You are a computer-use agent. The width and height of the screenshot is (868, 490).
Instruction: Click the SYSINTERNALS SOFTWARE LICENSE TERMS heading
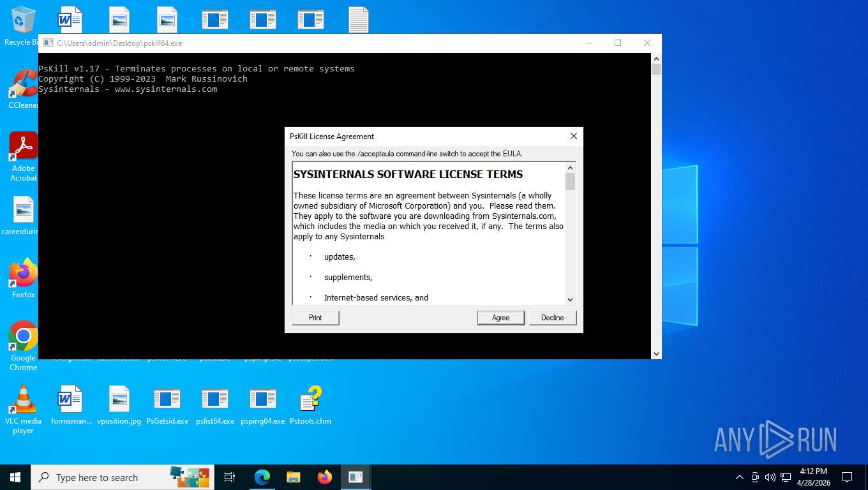tap(408, 174)
